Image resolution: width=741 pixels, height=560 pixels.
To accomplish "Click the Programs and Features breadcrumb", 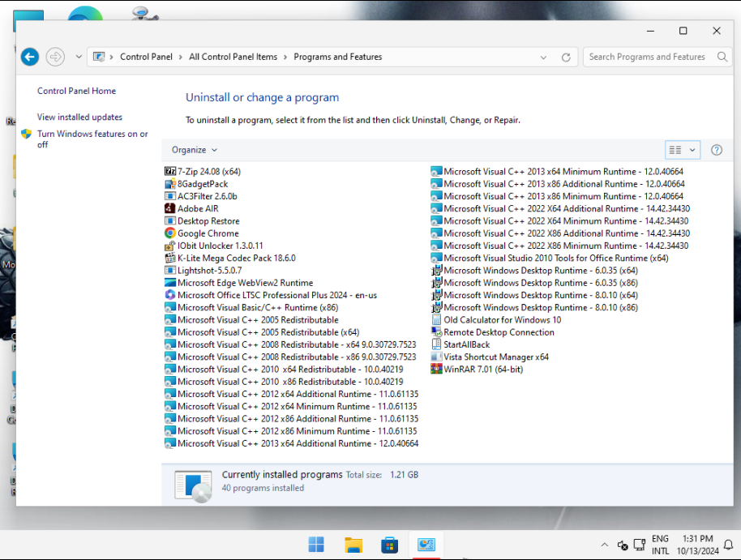I will (338, 57).
